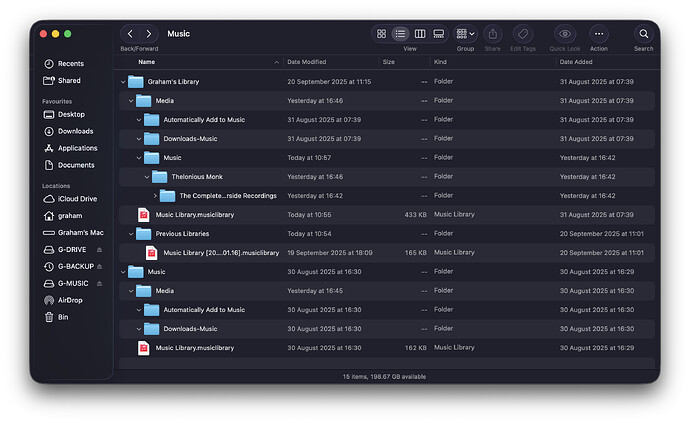Viewport: 690px width, 423px height.
Task: Collapse Automatically Add to Music dated 31 August
Action: tap(139, 120)
